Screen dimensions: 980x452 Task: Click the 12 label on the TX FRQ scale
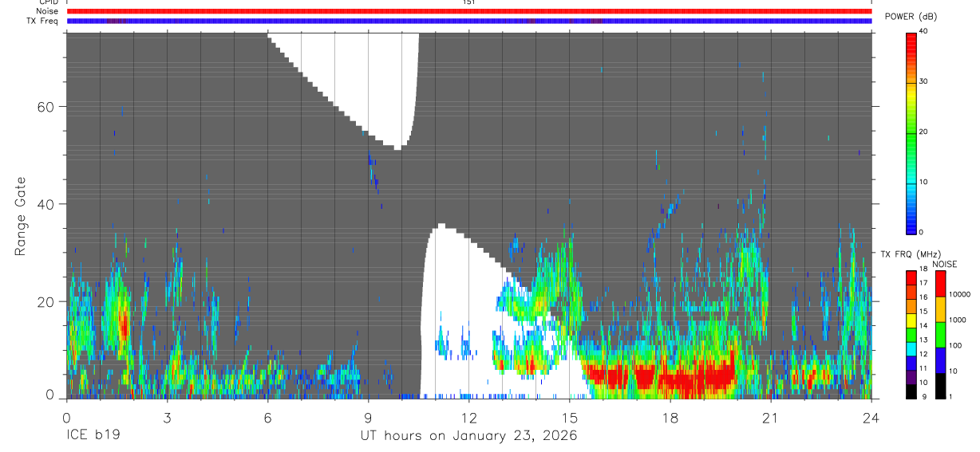click(923, 354)
